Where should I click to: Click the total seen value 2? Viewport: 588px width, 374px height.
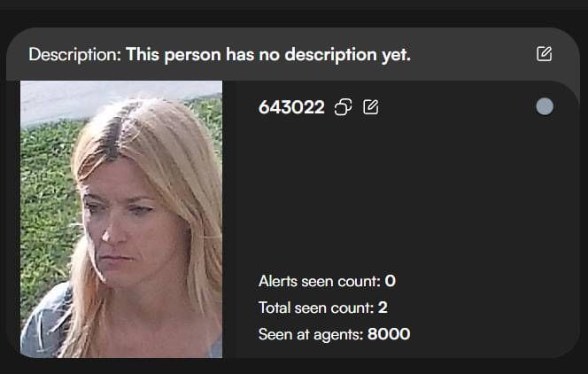click(383, 308)
